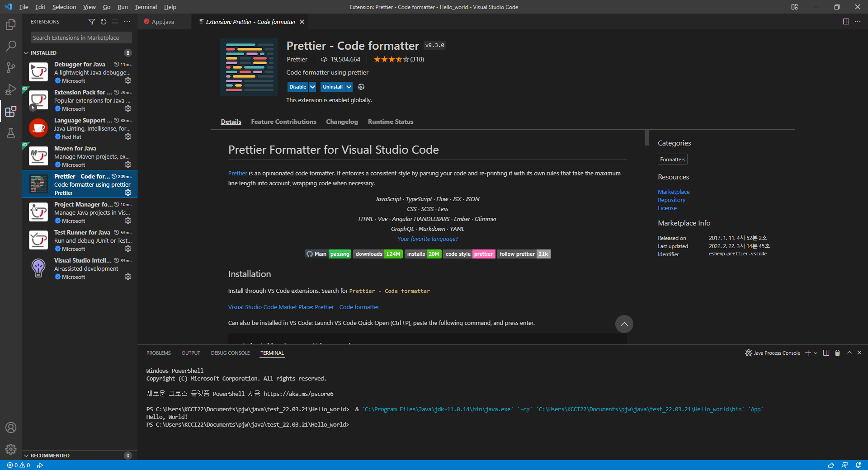Click the Prettier extension logo thumbnail
Viewport: 868px width, 470px height.
click(x=249, y=67)
